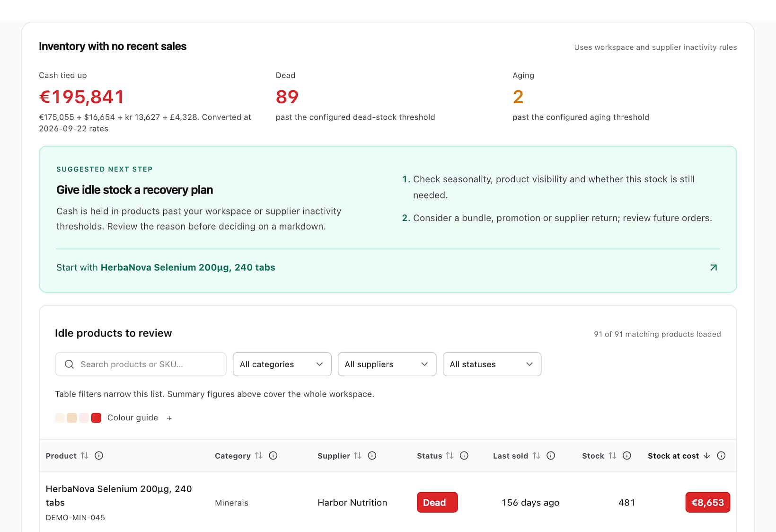
Task: Click the €8,653 stock at cost badge
Action: pos(708,502)
